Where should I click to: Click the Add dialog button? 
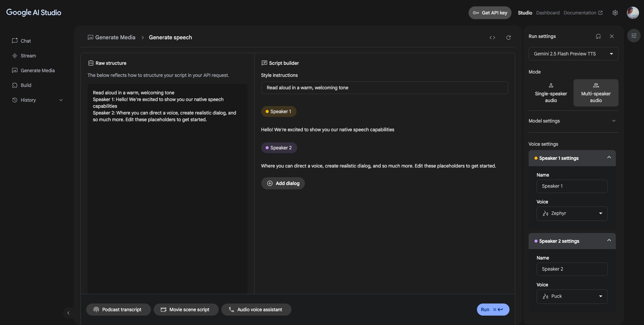283,183
